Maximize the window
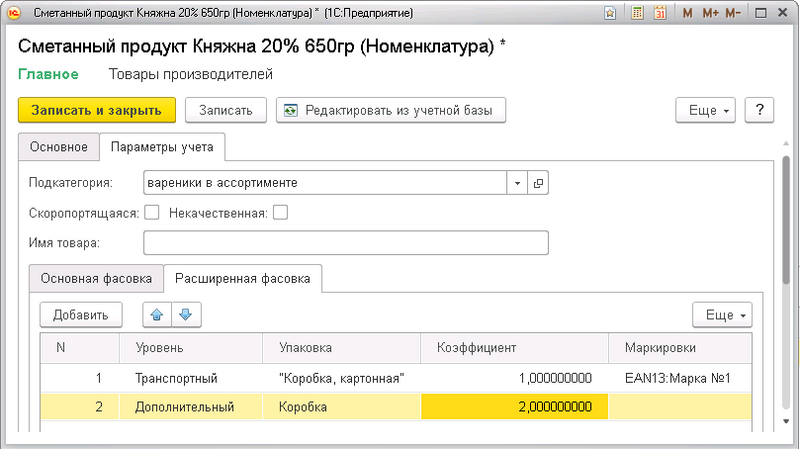 point(761,13)
